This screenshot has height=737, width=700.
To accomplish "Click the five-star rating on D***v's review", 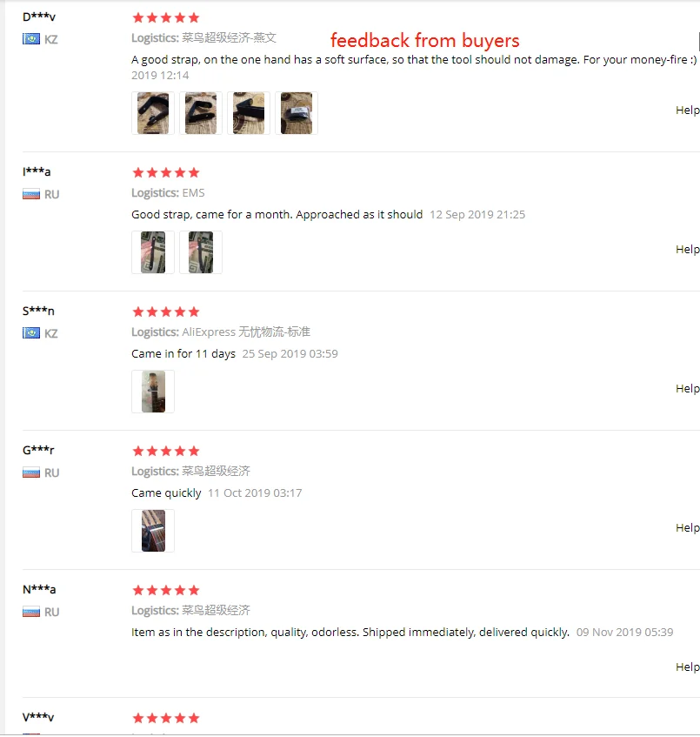I will tap(166, 18).
